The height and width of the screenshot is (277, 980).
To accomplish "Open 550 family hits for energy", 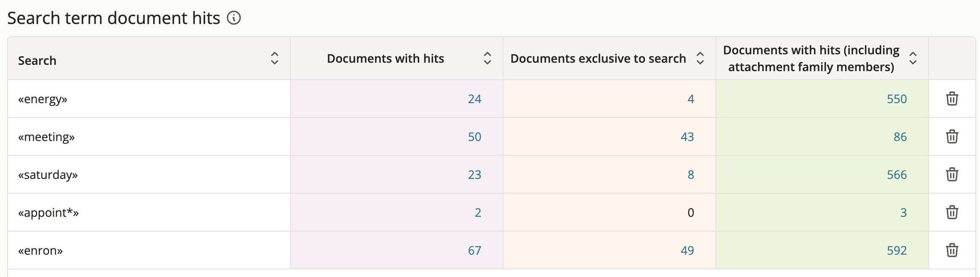I will pos(897,99).
